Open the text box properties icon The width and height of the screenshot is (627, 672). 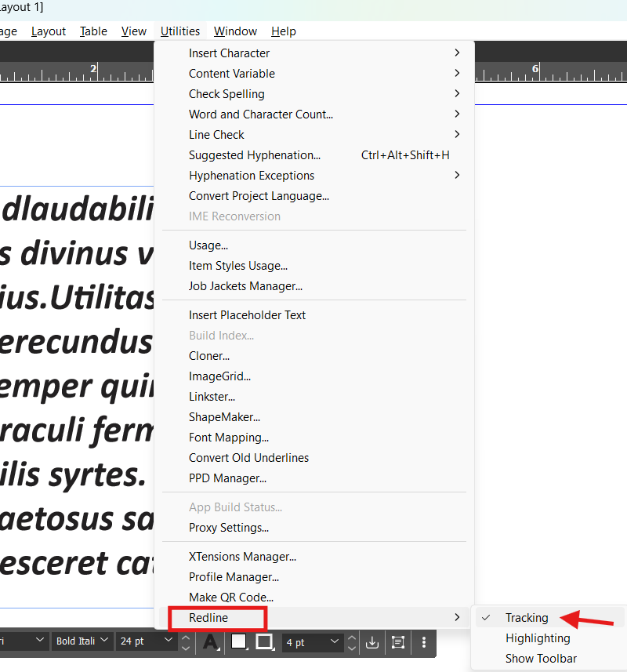click(x=397, y=643)
